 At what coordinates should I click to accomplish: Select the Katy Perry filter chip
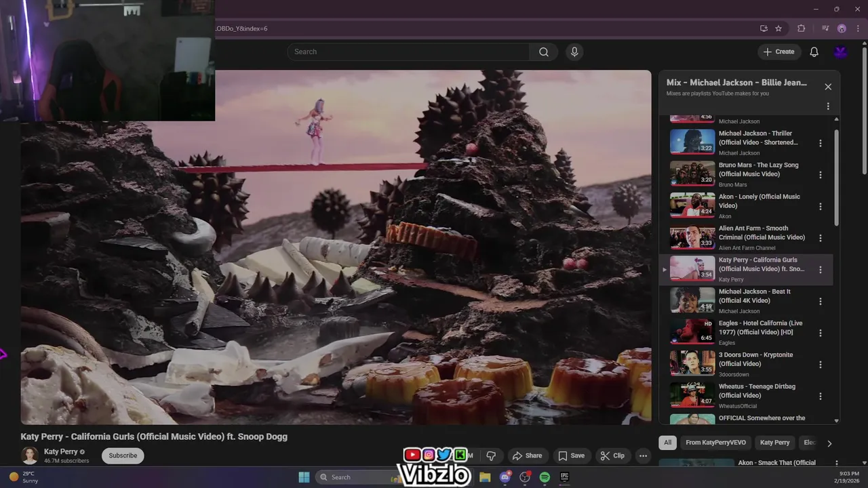[774, 443]
